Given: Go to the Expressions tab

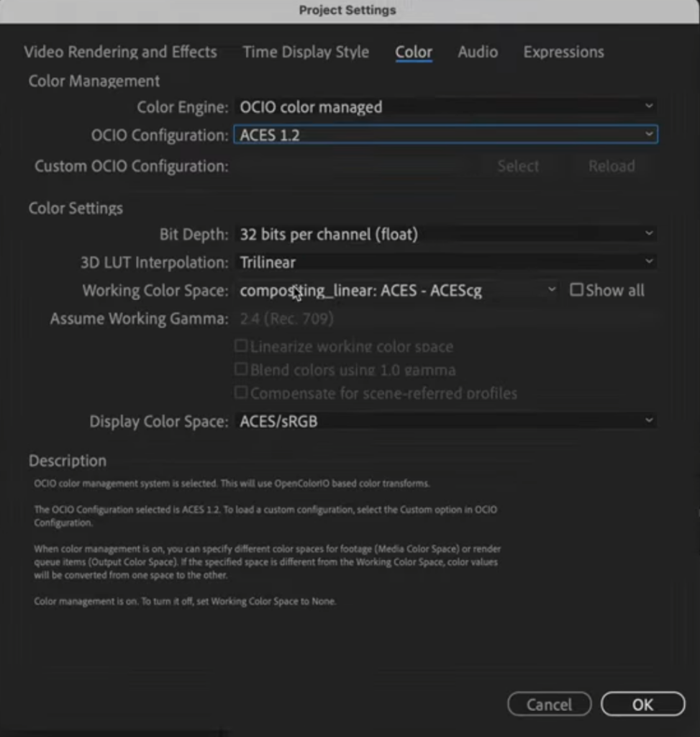Looking at the screenshot, I should (563, 52).
